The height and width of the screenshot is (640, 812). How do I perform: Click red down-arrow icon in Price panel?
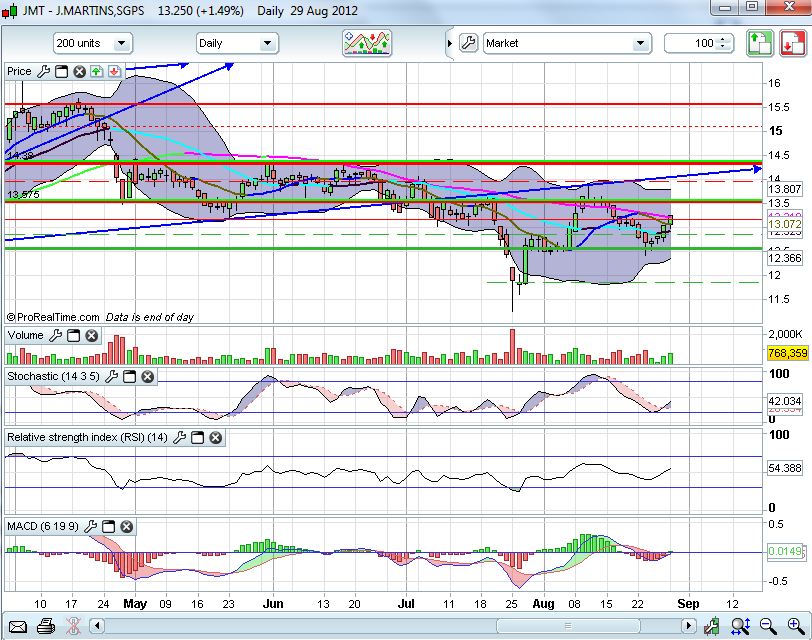click(x=114, y=71)
